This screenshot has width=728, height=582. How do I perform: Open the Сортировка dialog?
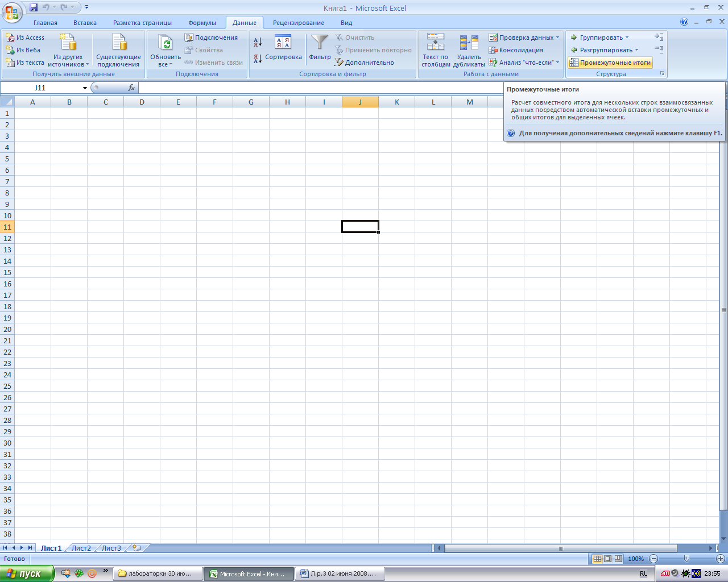[283, 48]
